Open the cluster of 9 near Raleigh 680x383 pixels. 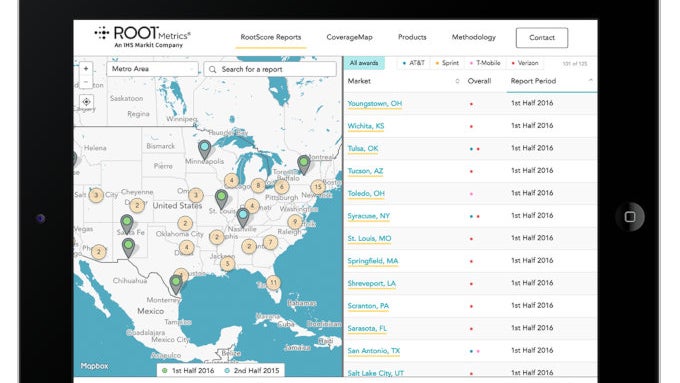[x=295, y=222]
